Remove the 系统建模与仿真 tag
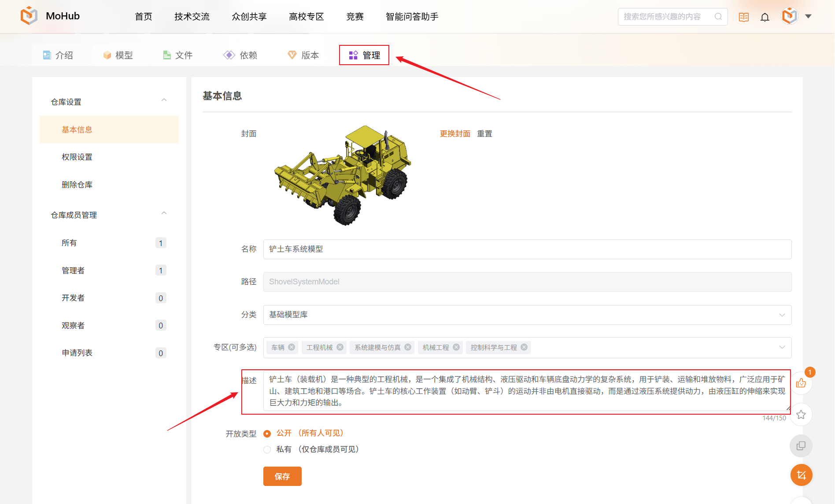 coord(408,347)
